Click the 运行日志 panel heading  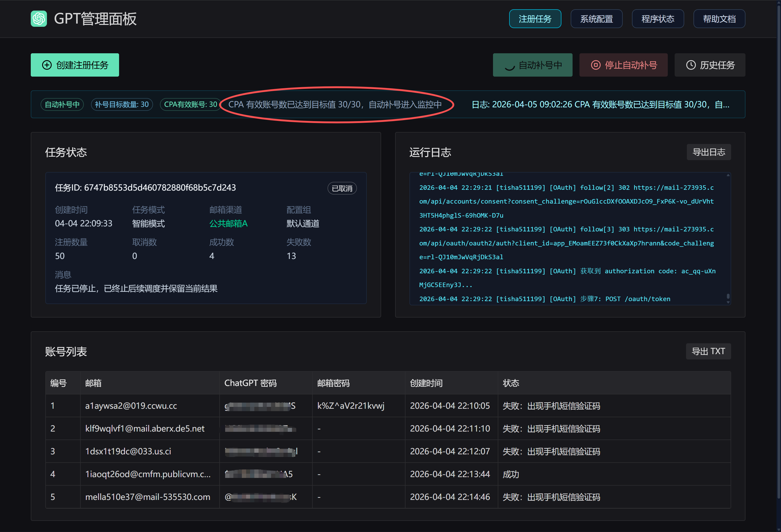pyautogui.click(x=430, y=152)
